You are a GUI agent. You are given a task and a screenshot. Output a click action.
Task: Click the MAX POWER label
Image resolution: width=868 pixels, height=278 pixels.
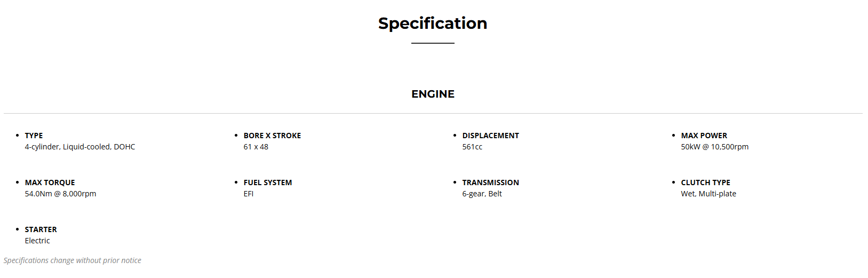pyautogui.click(x=704, y=136)
